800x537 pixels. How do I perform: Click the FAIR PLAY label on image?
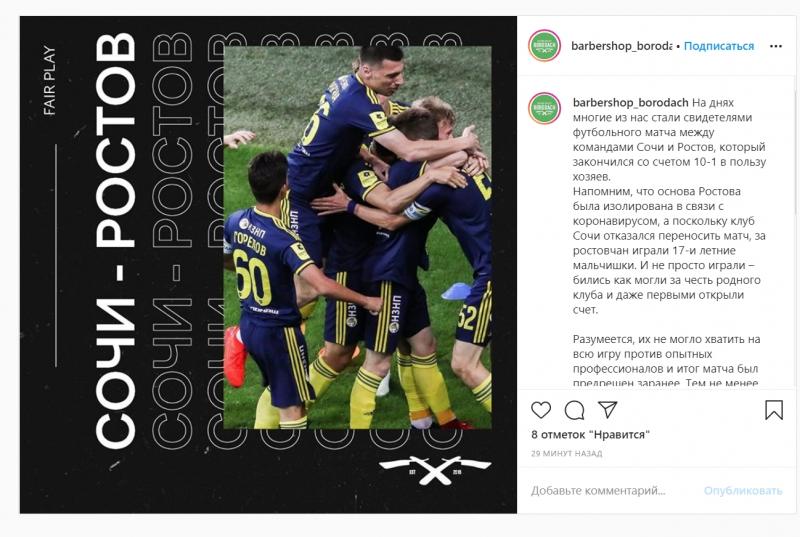(x=49, y=80)
